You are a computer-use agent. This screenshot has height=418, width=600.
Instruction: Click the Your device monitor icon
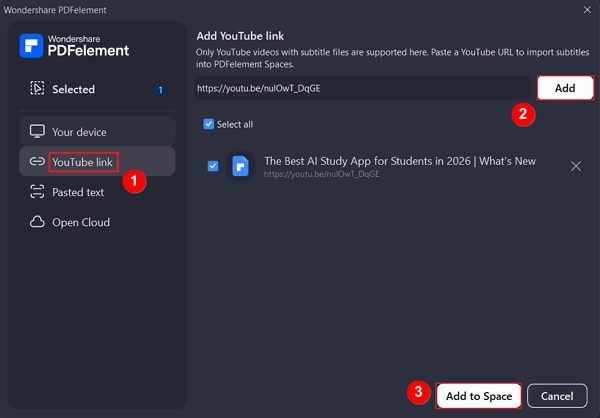37,131
